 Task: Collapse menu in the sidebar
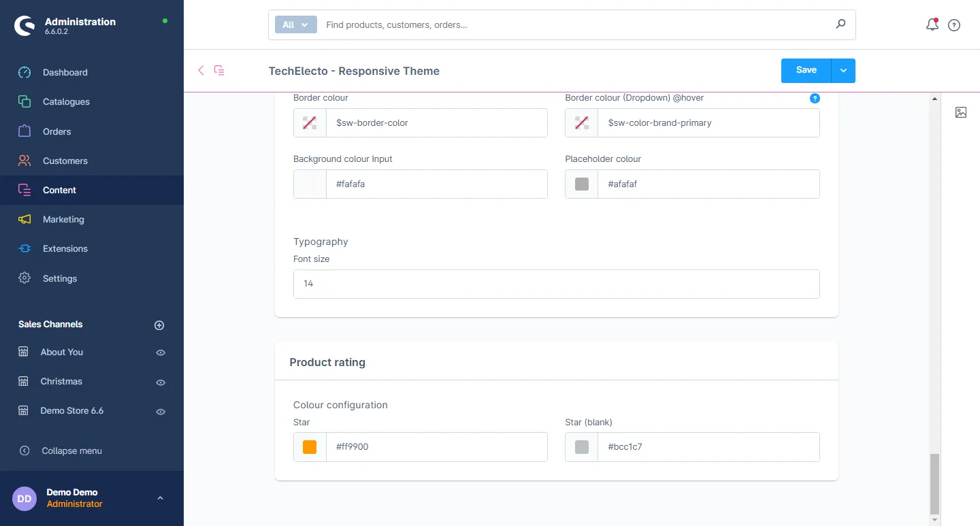[x=71, y=450]
